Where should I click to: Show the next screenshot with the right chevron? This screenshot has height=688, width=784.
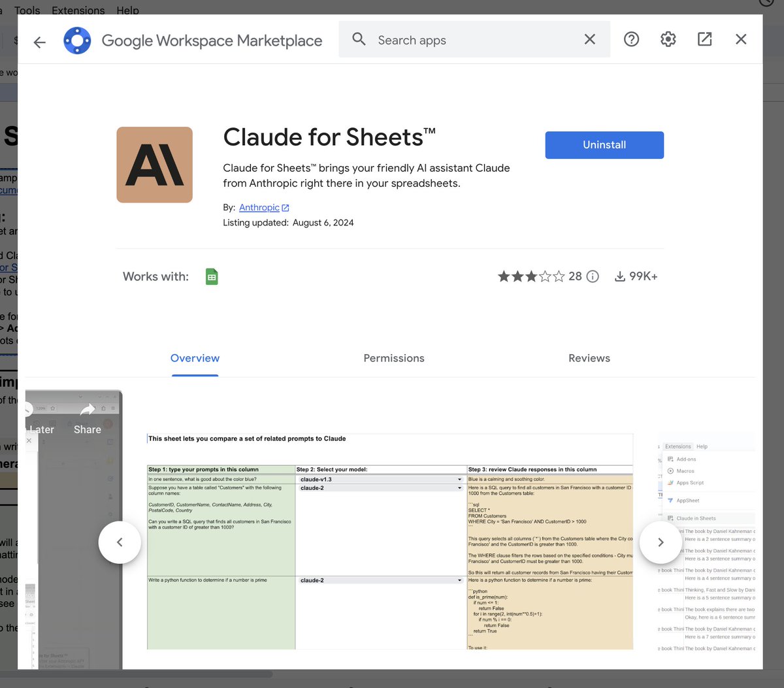(x=661, y=542)
